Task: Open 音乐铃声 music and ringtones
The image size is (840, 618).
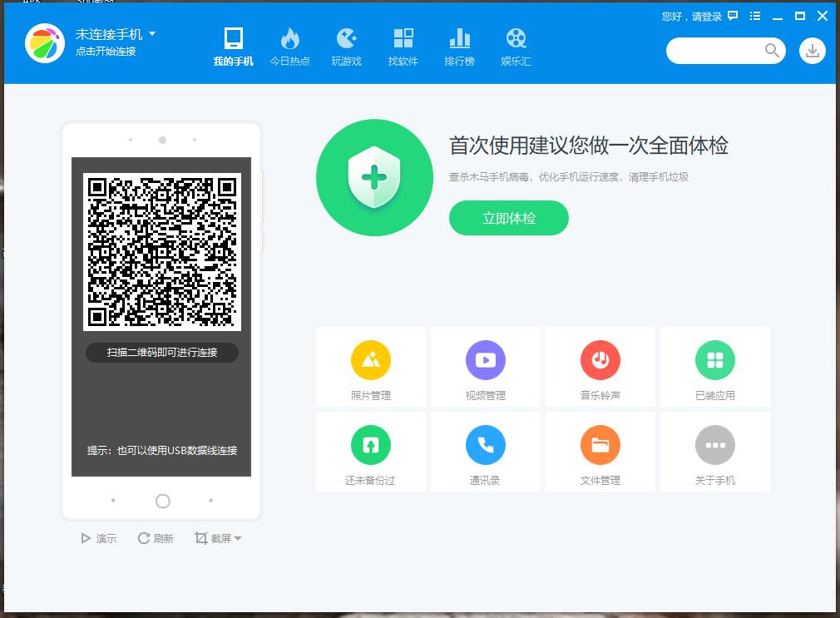Action: tap(600, 367)
